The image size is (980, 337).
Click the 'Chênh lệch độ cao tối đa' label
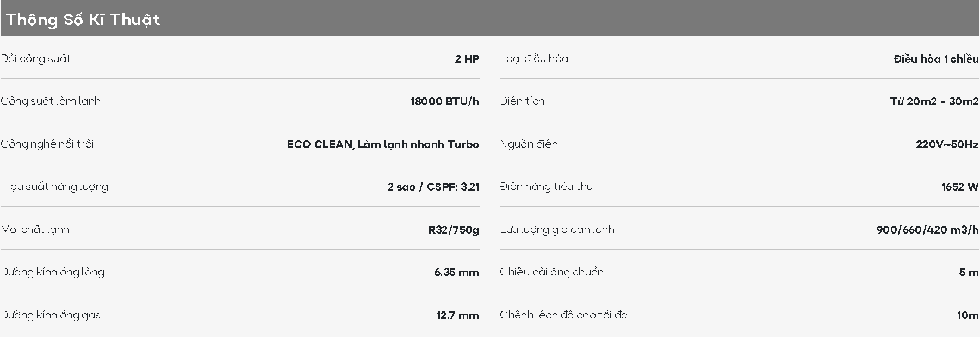pos(563,315)
